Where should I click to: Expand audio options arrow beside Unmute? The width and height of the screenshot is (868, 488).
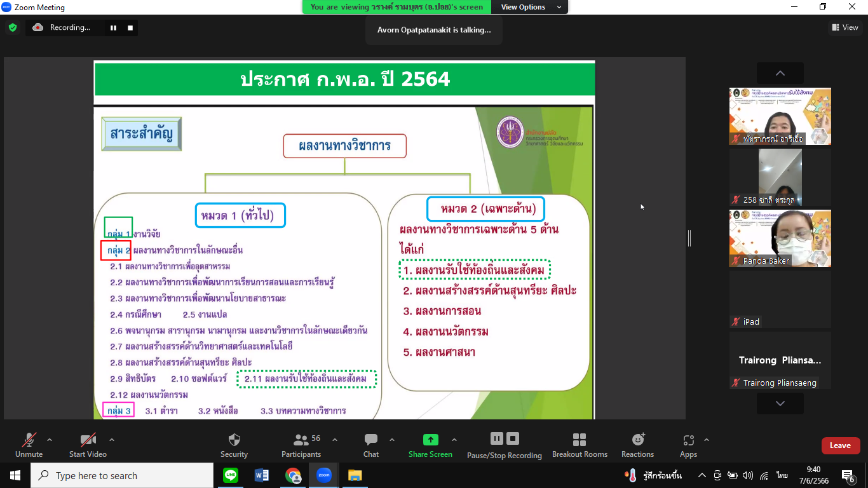point(50,440)
